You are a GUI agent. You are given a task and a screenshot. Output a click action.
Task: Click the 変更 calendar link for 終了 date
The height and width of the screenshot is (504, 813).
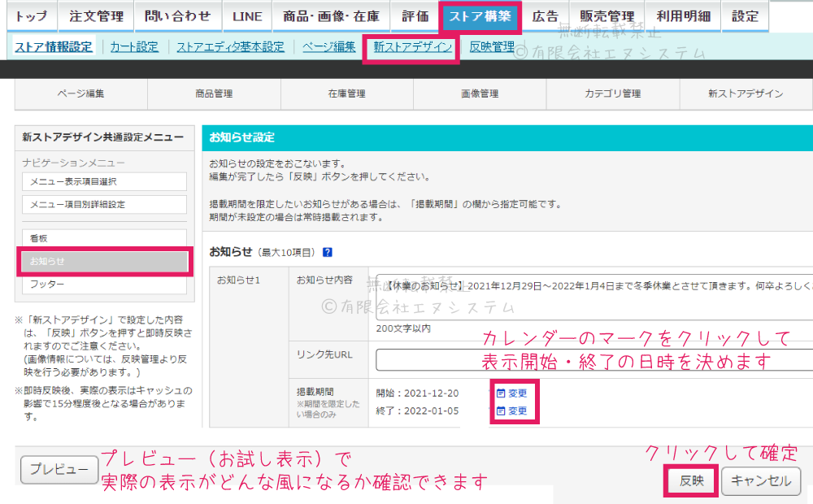511,411
